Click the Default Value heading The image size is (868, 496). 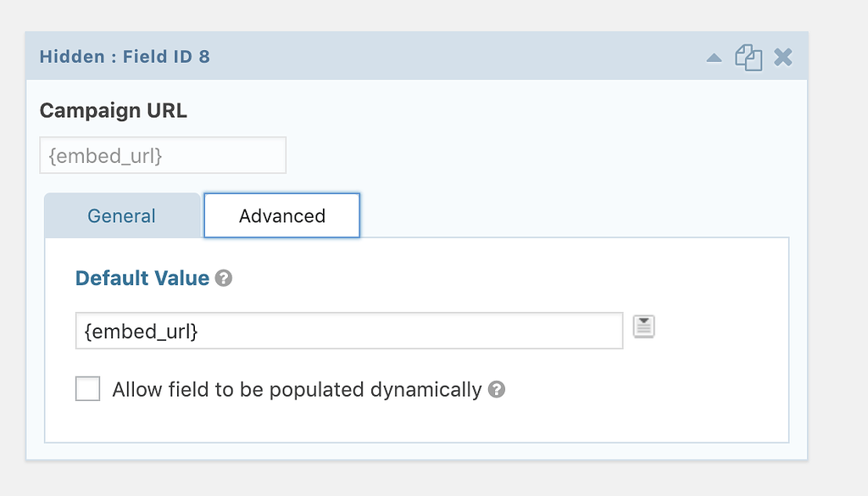(142, 277)
